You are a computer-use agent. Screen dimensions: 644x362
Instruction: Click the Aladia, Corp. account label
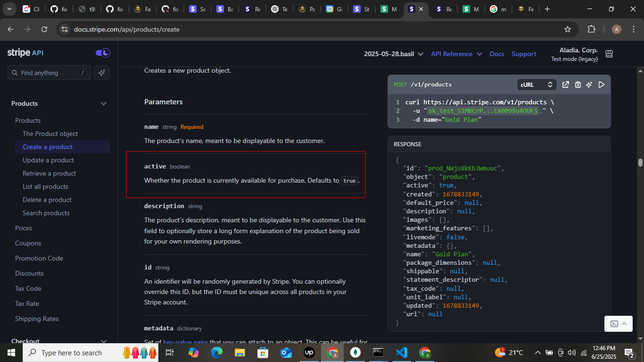pyautogui.click(x=578, y=50)
